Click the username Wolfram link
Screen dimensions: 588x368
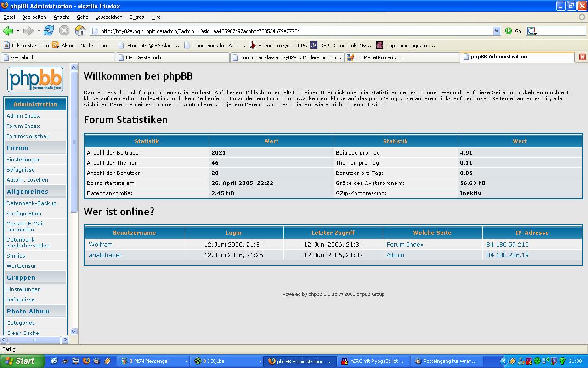click(101, 245)
